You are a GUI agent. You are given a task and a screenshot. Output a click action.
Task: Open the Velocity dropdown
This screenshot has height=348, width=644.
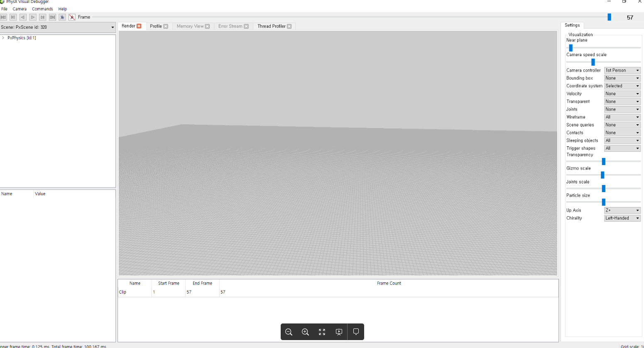[x=622, y=94]
